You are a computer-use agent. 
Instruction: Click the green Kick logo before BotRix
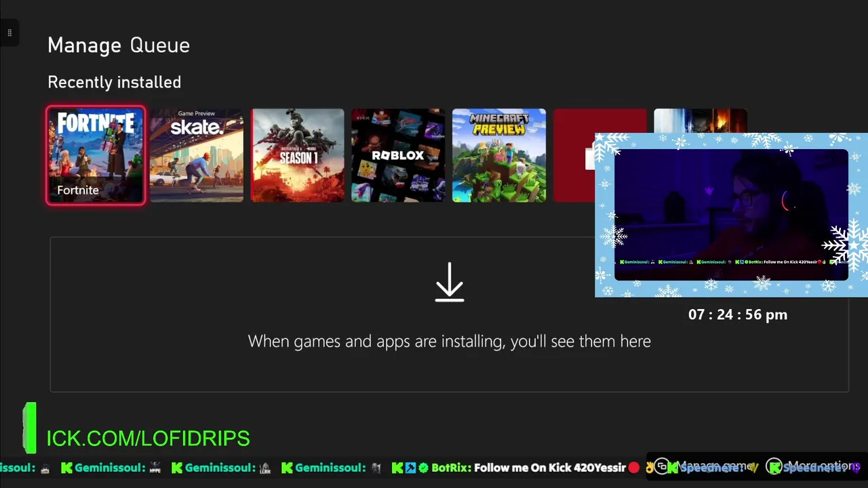pos(397,468)
